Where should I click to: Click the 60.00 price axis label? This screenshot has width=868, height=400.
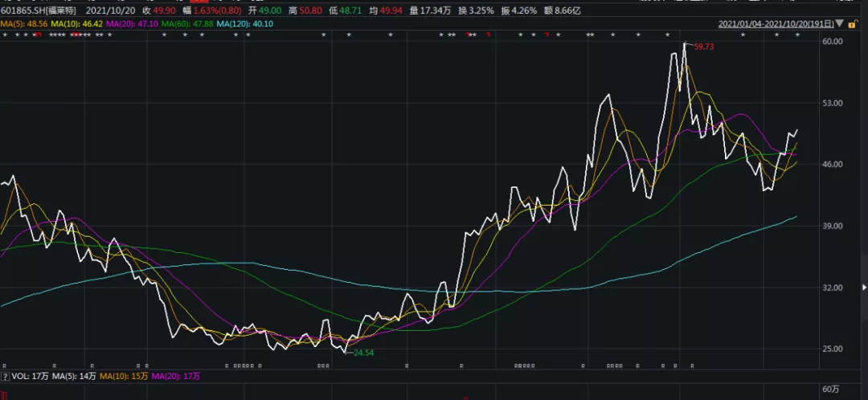pyautogui.click(x=832, y=42)
